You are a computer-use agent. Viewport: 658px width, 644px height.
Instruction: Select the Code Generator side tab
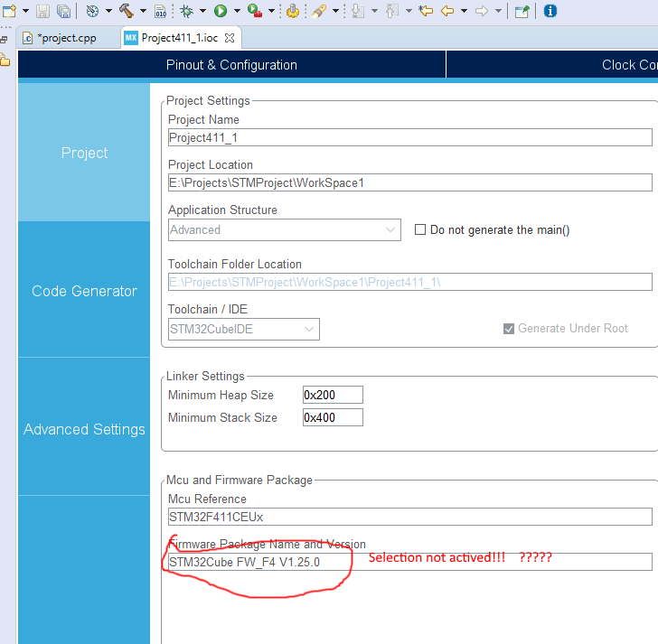tap(84, 291)
